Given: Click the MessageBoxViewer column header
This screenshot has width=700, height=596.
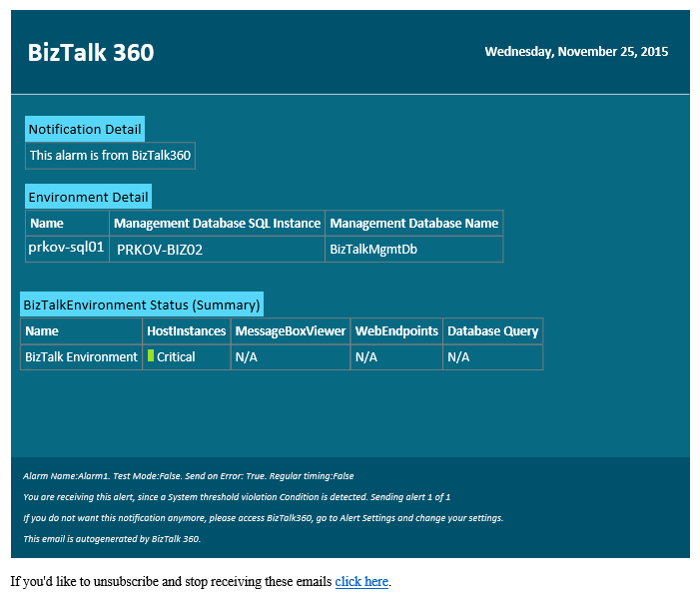Looking at the screenshot, I should tap(291, 330).
